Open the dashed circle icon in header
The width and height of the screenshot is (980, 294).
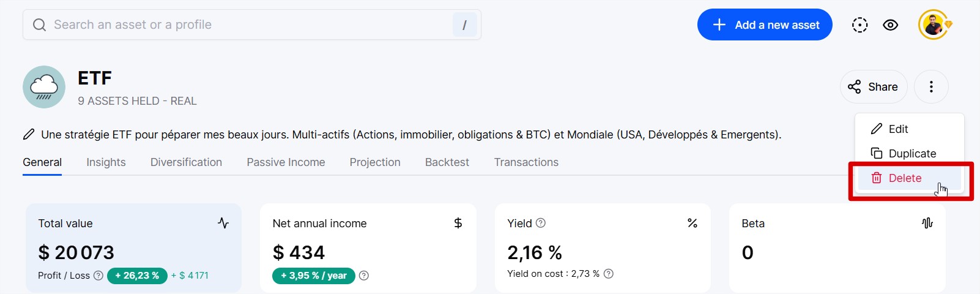[x=860, y=25]
